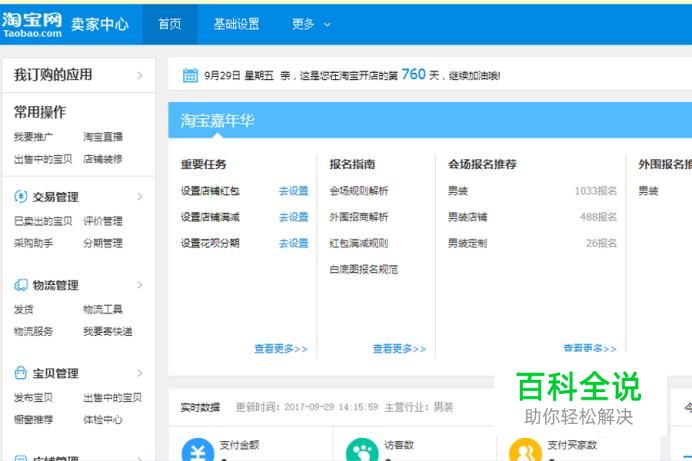Open 会场规则解析 guide
Image resolution: width=692 pixels, height=461 pixels.
[359, 191]
